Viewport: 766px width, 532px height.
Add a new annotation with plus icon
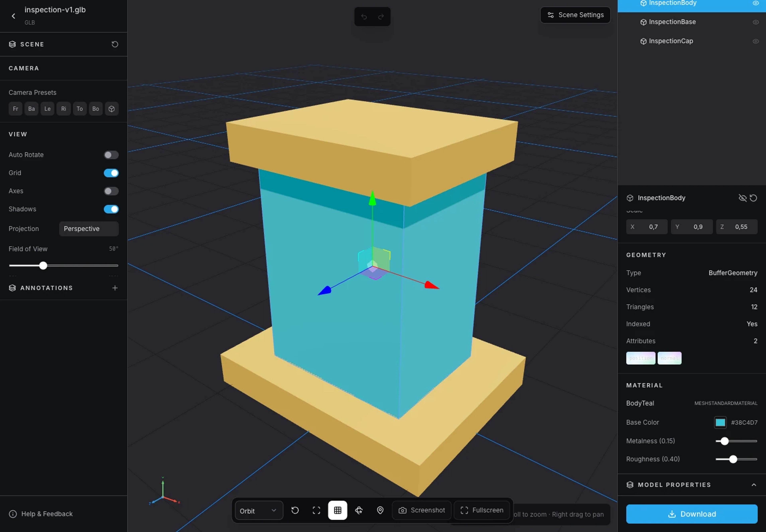[115, 288]
